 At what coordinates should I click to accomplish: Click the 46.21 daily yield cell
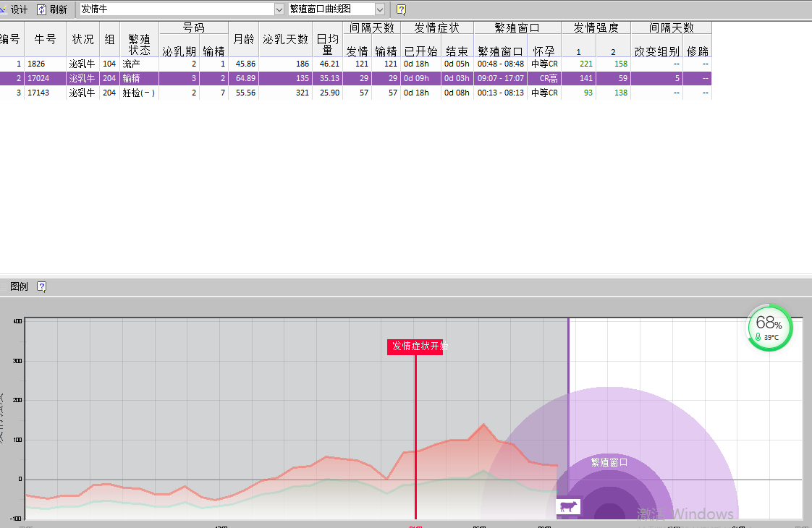[327, 64]
